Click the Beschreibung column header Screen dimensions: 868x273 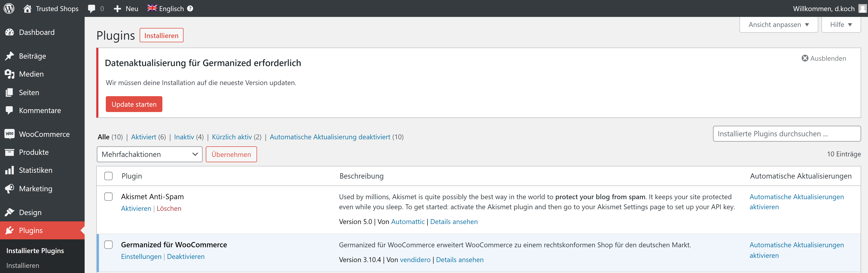point(362,176)
